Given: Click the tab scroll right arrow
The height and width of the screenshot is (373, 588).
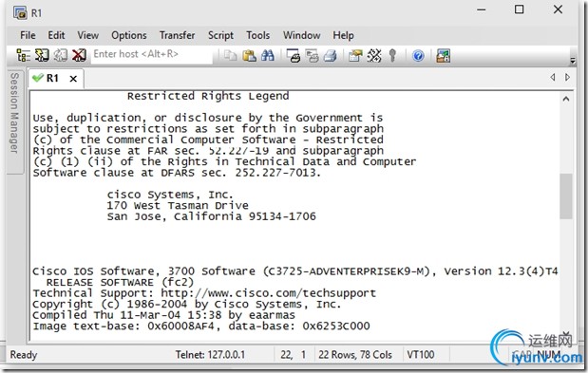Looking at the screenshot, I should point(567,77).
